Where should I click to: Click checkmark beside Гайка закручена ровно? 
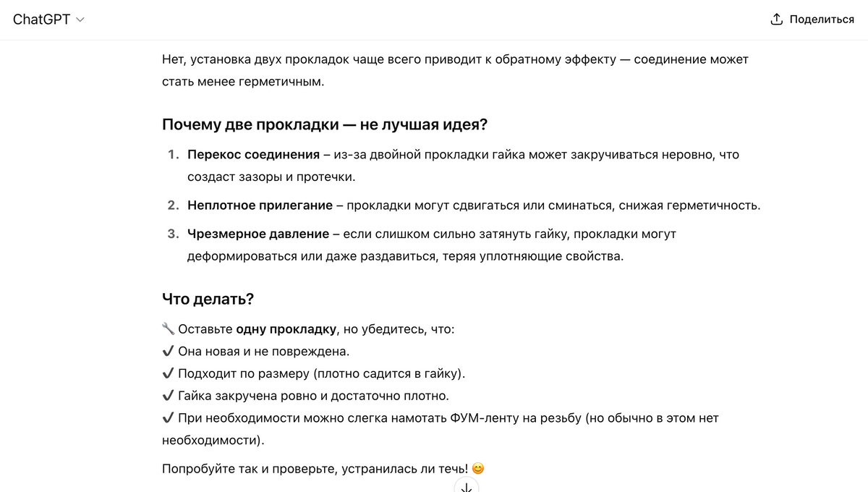tap(168, 396)
